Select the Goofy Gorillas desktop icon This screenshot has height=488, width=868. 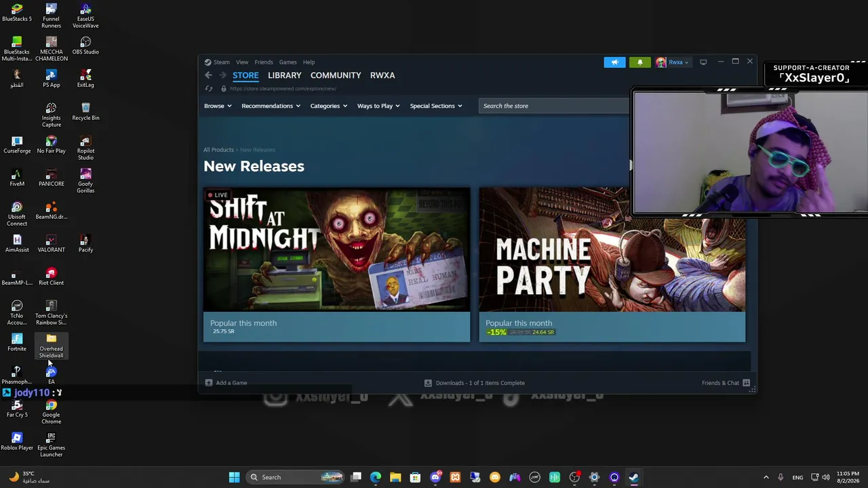(85, 180)
